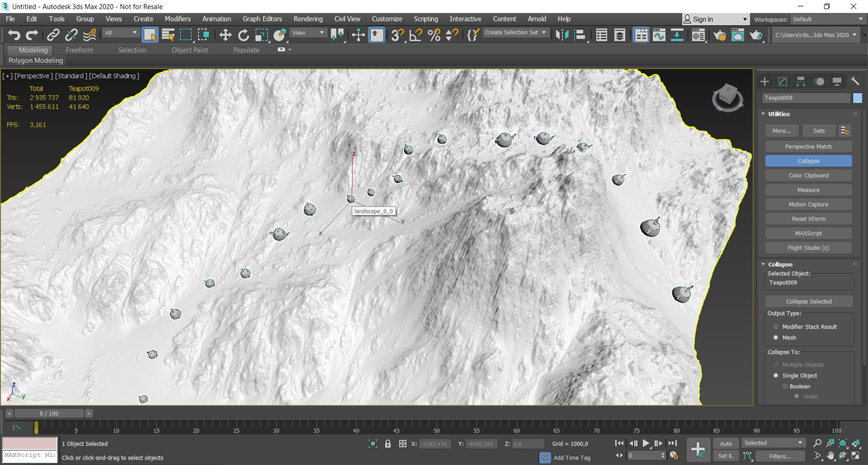Image resolution: width=868 pixels, height=465 pixels.
Task: Choose the Mesh output type
Action: (x=776, y=338)
